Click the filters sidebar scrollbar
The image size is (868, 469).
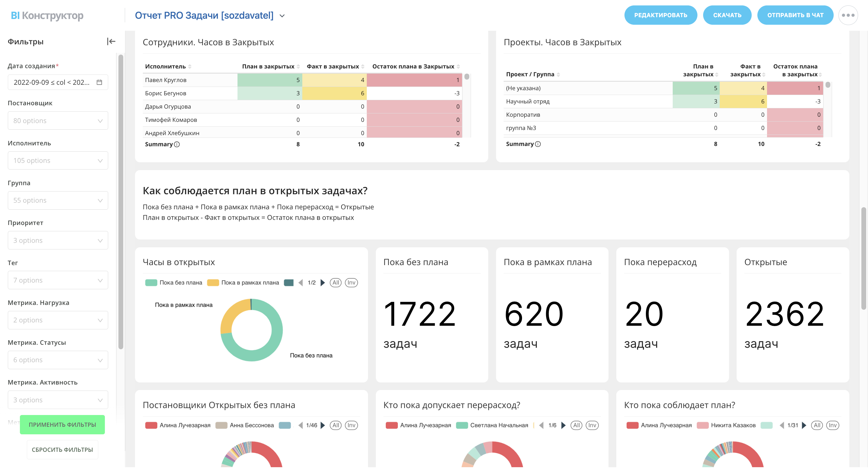[x=121, y=202]
